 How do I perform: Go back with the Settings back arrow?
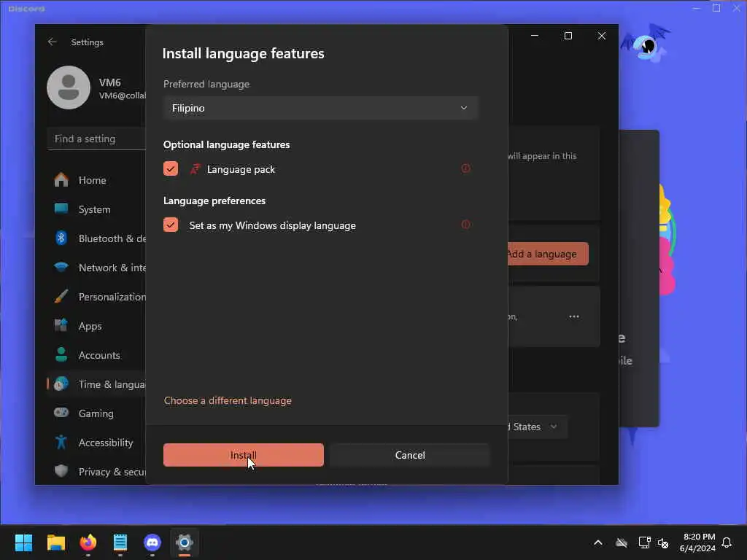(x=53, y=42)
